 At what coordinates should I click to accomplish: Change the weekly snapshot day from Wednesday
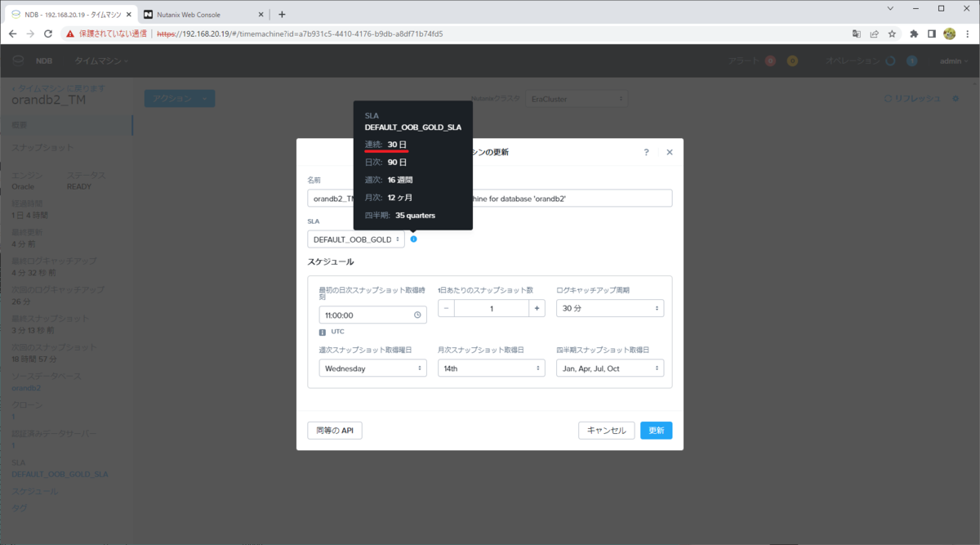pyautogui.click(x=372, y=368)
